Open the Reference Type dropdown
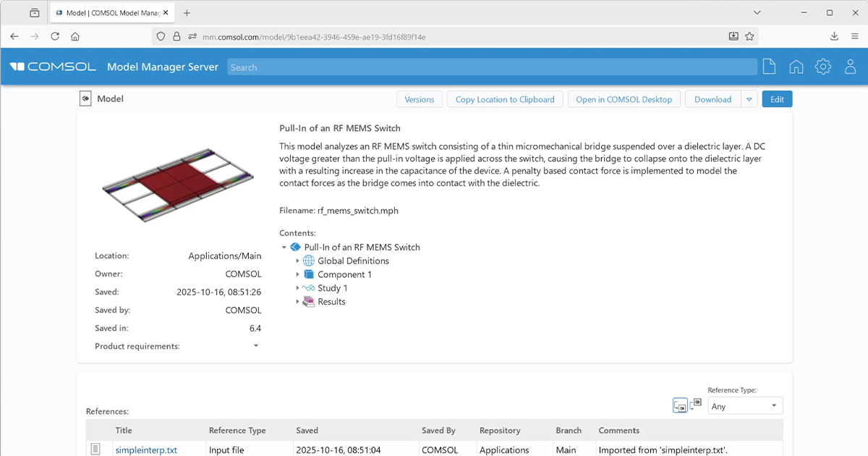Screen dimensions: 868x456 [744, 406]
